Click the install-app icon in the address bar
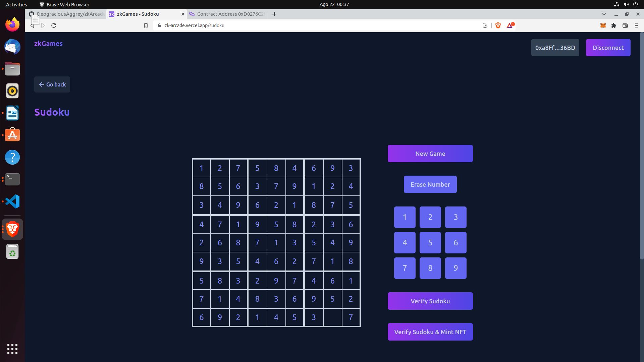Image resolution: width=644 pixels, height=362 pixels. (x=485, y=25)
